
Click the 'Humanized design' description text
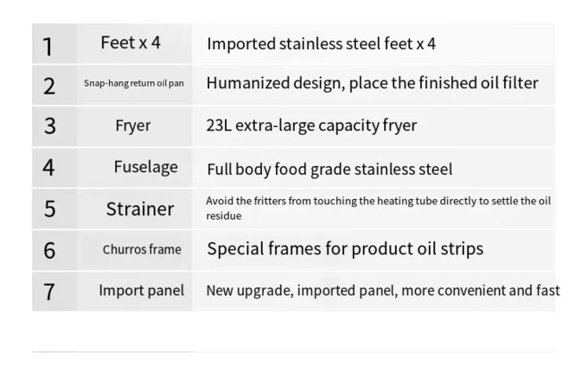[372, 83]
